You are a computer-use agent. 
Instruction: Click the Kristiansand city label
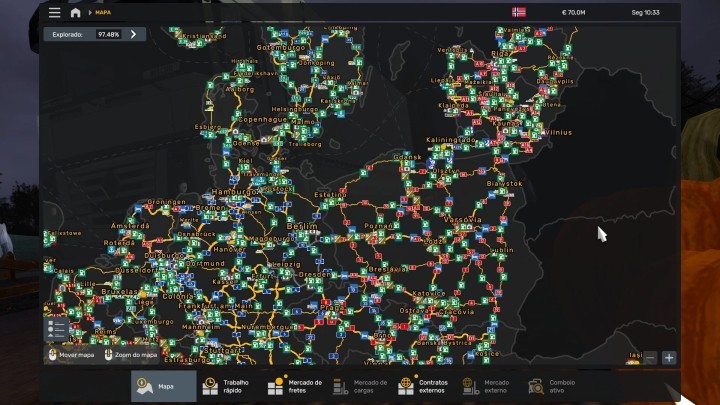[204, 36]
